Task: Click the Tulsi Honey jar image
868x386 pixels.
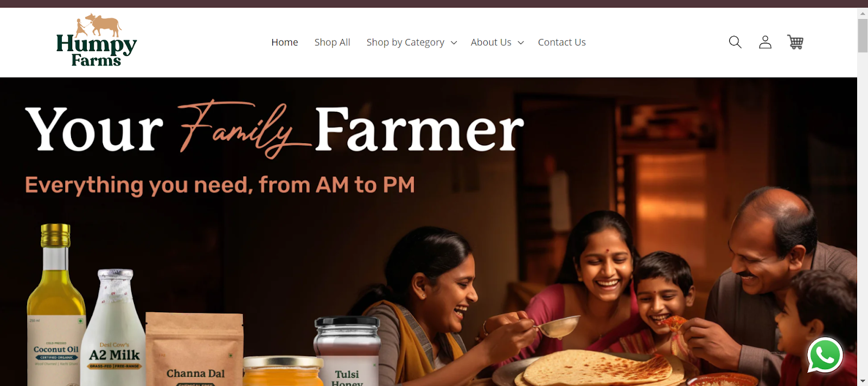Action: tap(347, 351)
